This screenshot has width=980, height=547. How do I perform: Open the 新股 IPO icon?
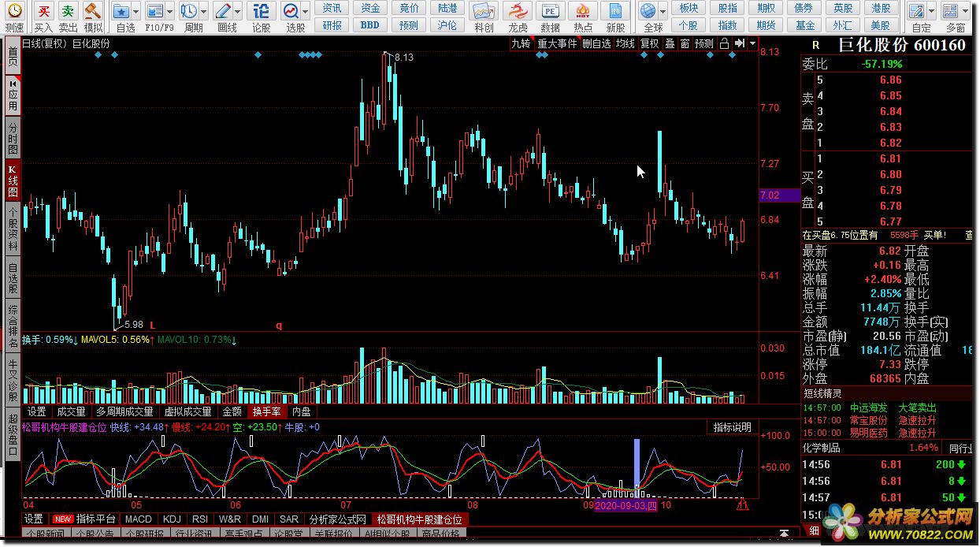615,10
